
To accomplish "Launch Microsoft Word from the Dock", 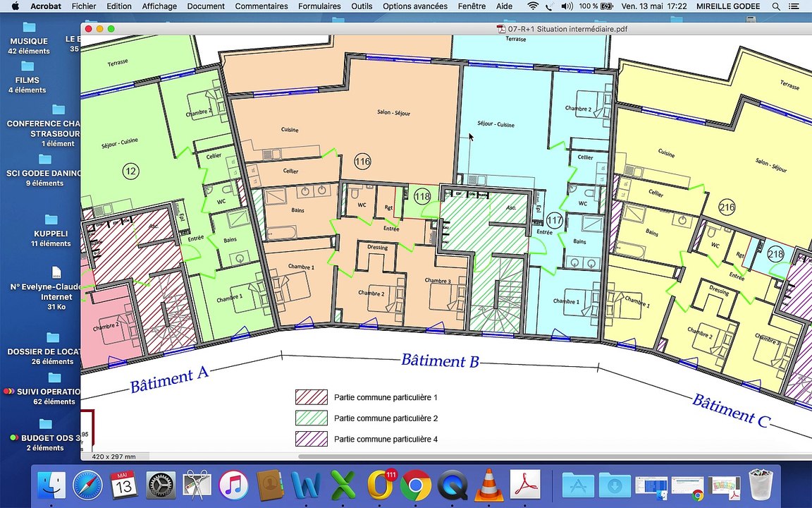I will click(305, 485).
